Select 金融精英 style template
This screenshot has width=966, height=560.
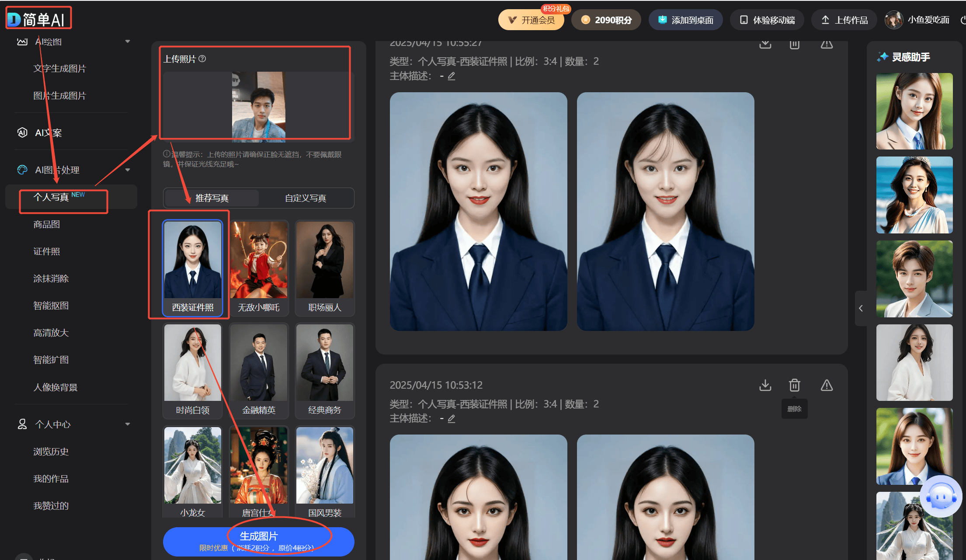coord(259,371)
